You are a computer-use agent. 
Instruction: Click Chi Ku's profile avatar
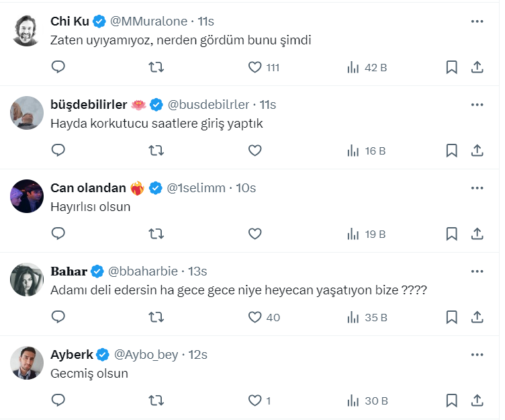[x=27, y=30]
